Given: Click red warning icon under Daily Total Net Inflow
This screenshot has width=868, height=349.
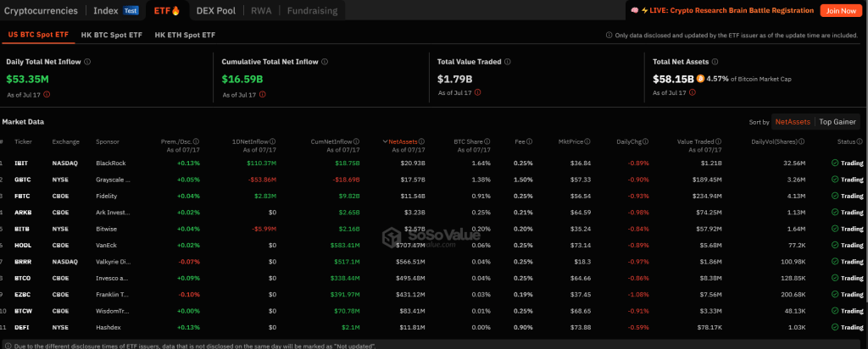Looking at the screenshot, I should (47, 94).
